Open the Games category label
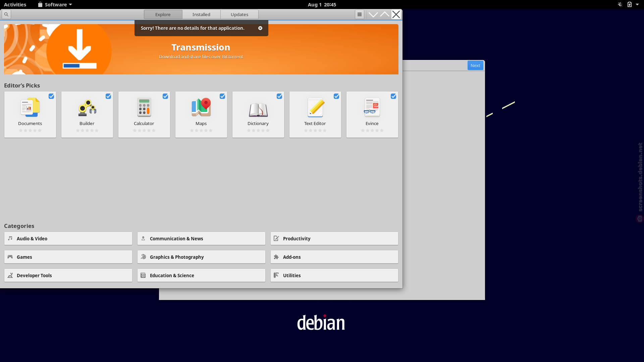The height and width of the screenshot is (362, 644). pyautogui.click(x=24, y=257)
